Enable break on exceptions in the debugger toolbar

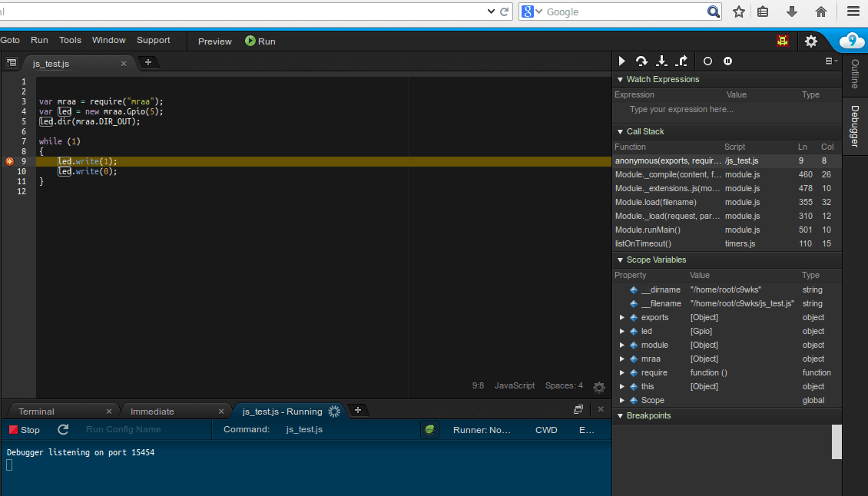[707, 61]
